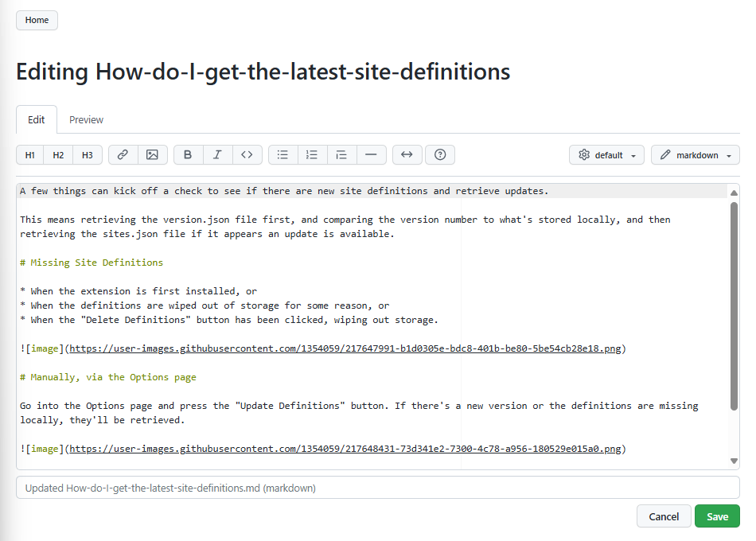
Task: Insert an H1 heading
Action: click(x=30, y=155)
